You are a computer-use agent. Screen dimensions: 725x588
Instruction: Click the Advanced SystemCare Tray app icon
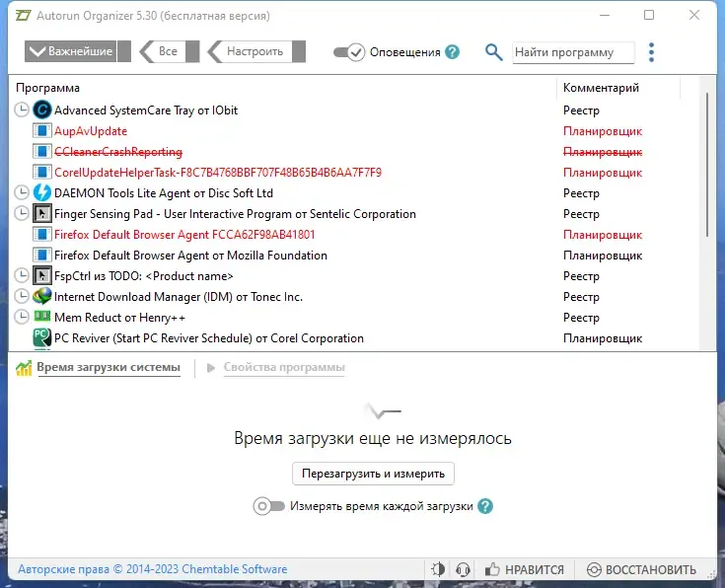point(41,110)
